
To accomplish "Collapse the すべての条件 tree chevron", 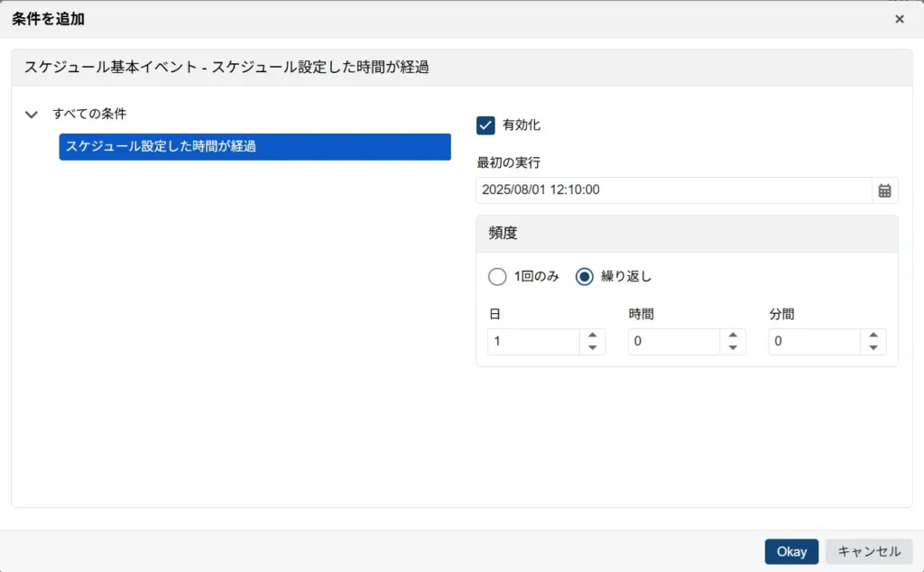I will [32, 115].
